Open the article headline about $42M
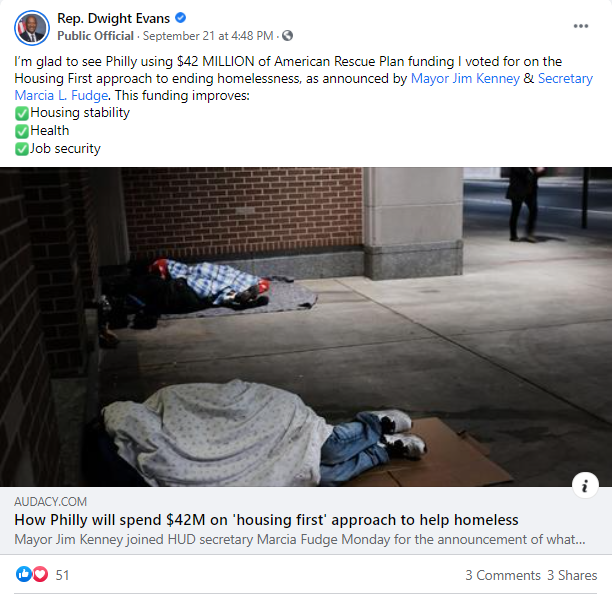 point(266,520)
